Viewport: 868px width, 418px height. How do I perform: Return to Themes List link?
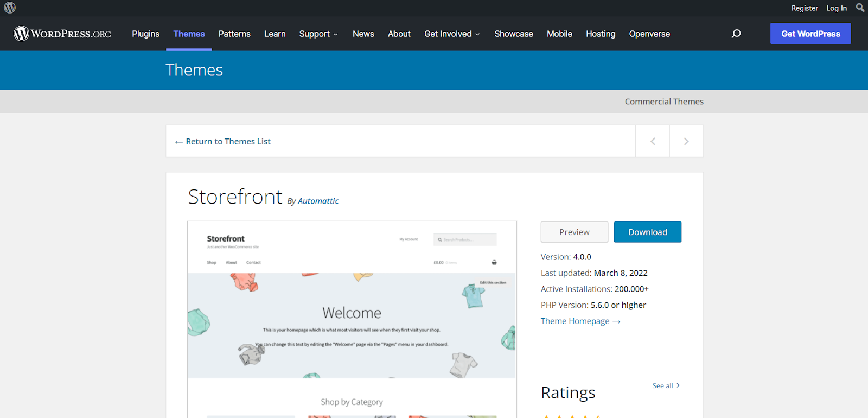[222, 141]
